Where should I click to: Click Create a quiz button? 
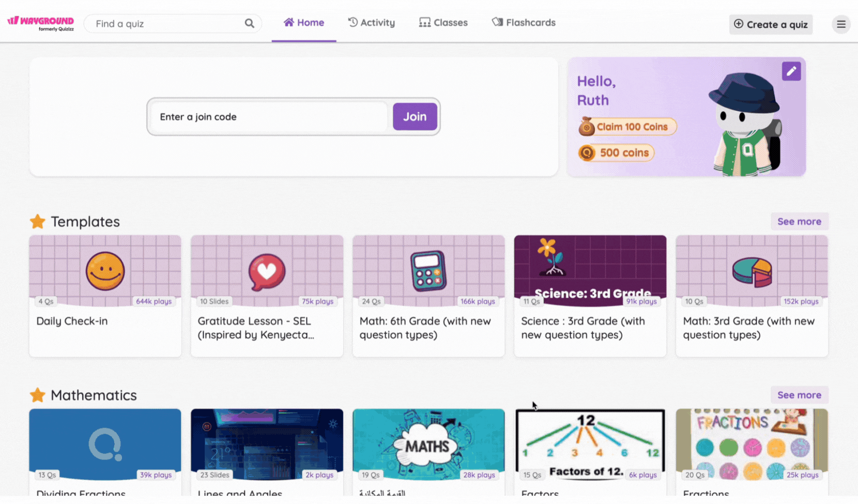(x=771, y=24)
